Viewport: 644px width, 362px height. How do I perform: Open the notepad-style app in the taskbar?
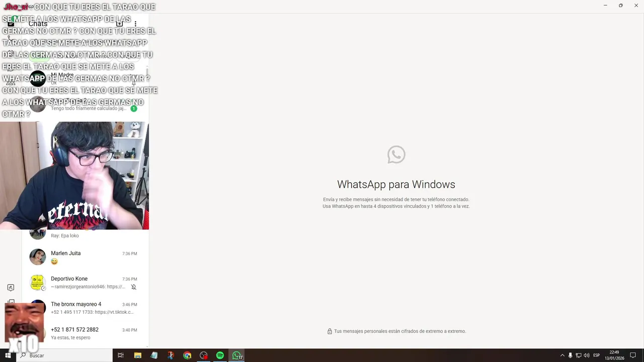coord(154,355)
